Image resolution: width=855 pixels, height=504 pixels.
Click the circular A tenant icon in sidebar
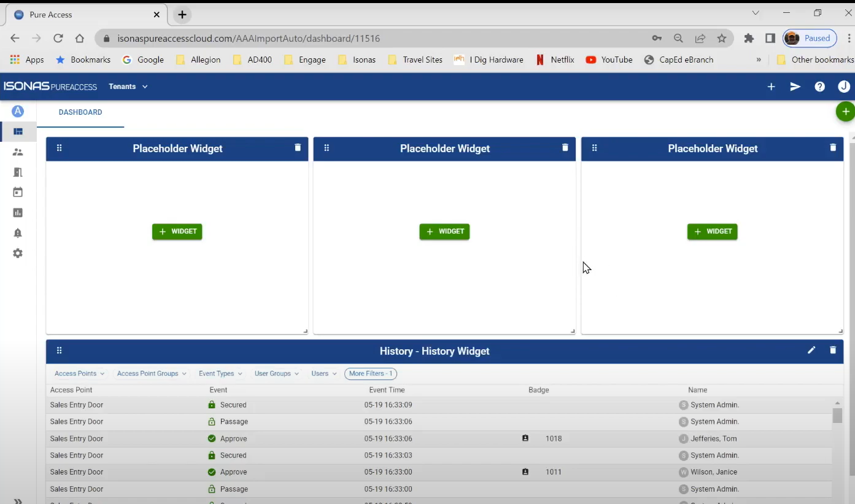point(18,111)
